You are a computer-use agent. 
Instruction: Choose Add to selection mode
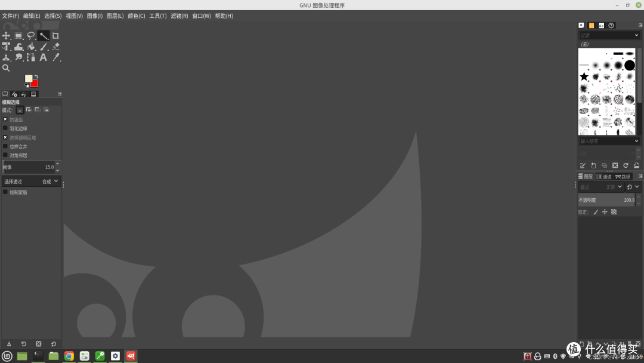[29, 110]
